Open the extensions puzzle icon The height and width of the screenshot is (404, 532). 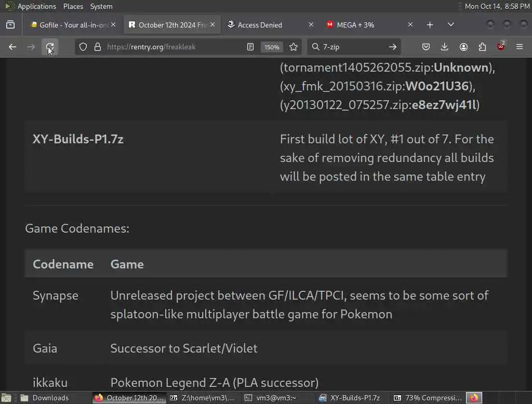tap(482, 47)
